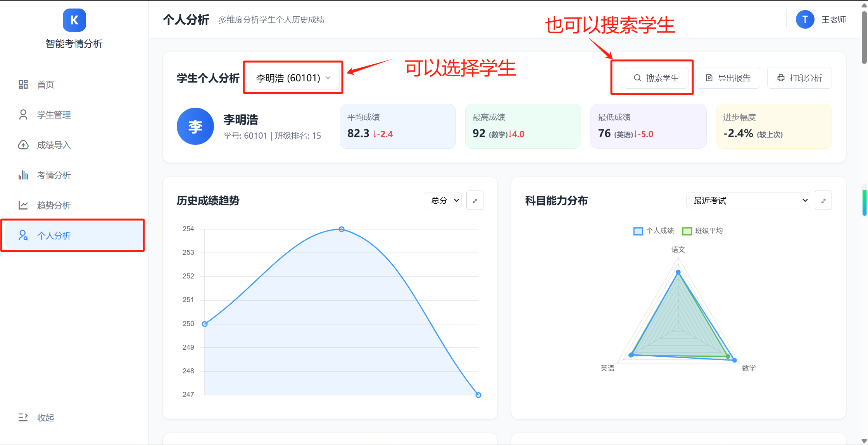Open 趋势分析 in the sidebar
This screenshot has width=868, height=445.
click(53, 205)
